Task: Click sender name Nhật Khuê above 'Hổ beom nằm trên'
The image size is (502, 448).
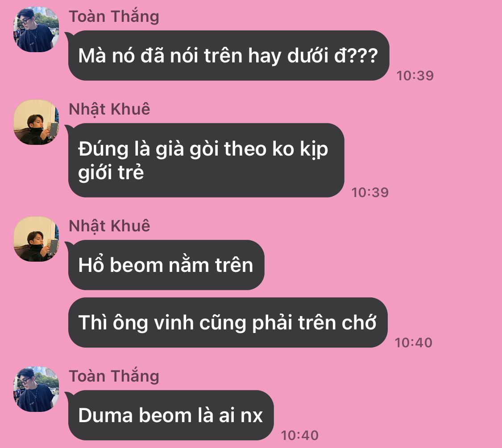Action: point(109,226)
